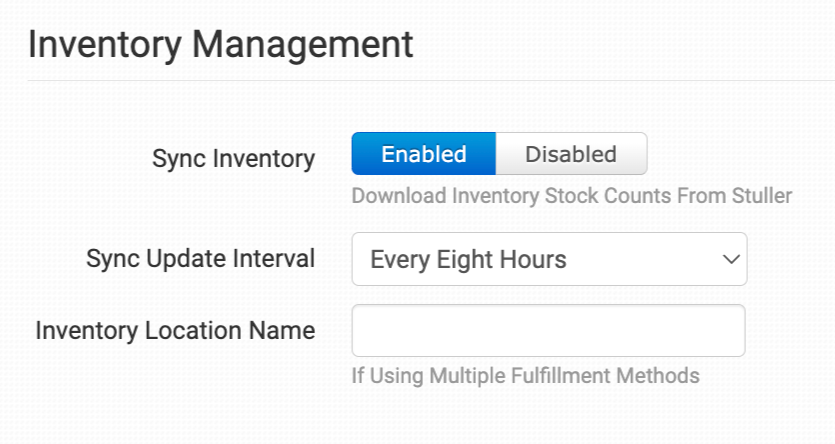Viewport: 835px width, 444px height.
Task: Click the word 'Stuller' in the hint
Action: [762, 196]
